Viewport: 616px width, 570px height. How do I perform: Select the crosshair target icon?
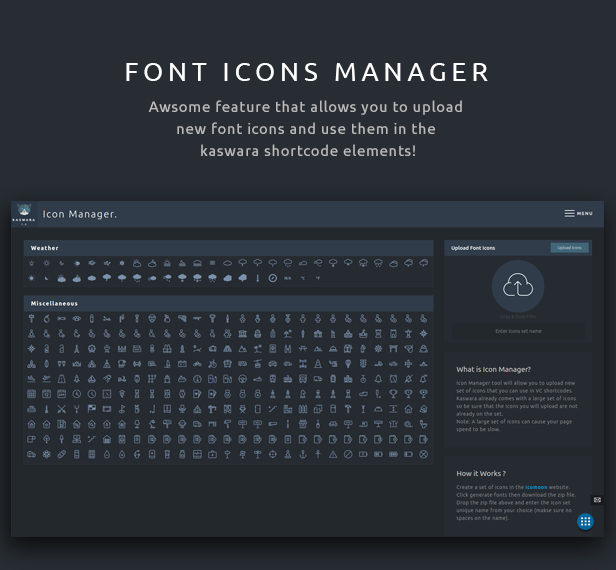(x=273, y=455)
